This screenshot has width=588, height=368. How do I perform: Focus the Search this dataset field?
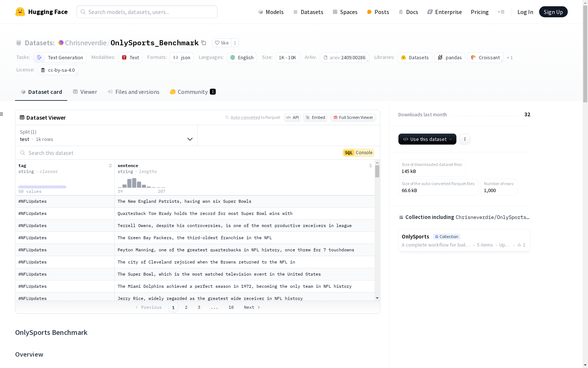[x=178, y=153]
